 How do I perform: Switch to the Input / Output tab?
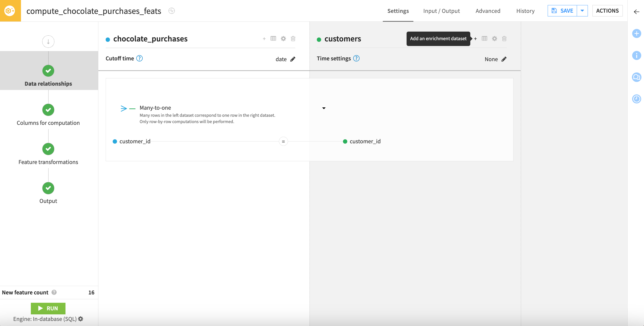click(x=441, y=11)
